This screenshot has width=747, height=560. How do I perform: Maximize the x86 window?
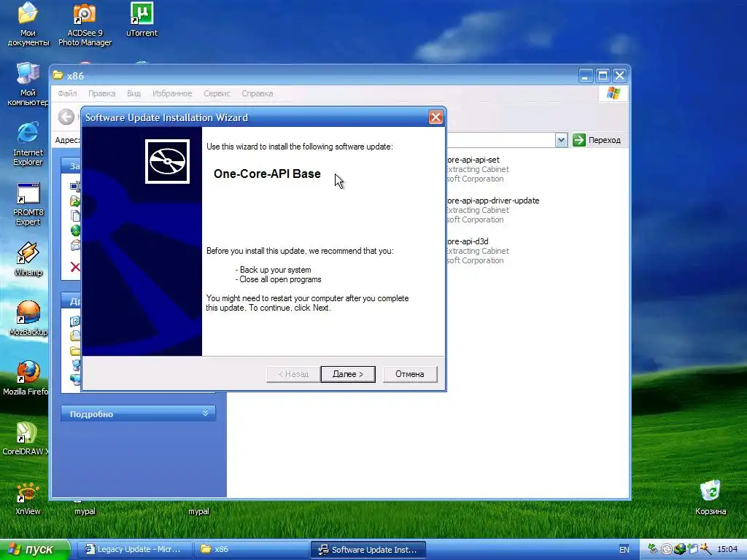[x=603, y=76]
